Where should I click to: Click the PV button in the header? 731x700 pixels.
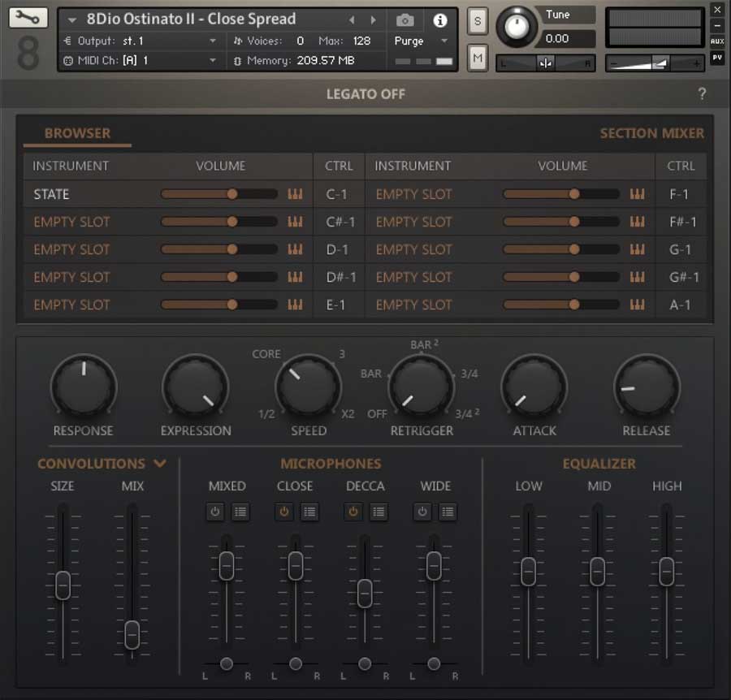[x=717, y=58]
